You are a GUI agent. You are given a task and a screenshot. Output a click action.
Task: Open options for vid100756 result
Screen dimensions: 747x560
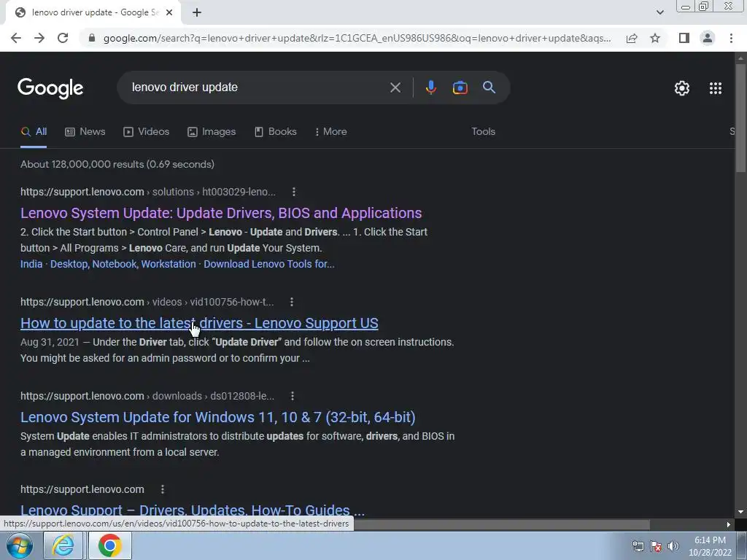point(292,302)
